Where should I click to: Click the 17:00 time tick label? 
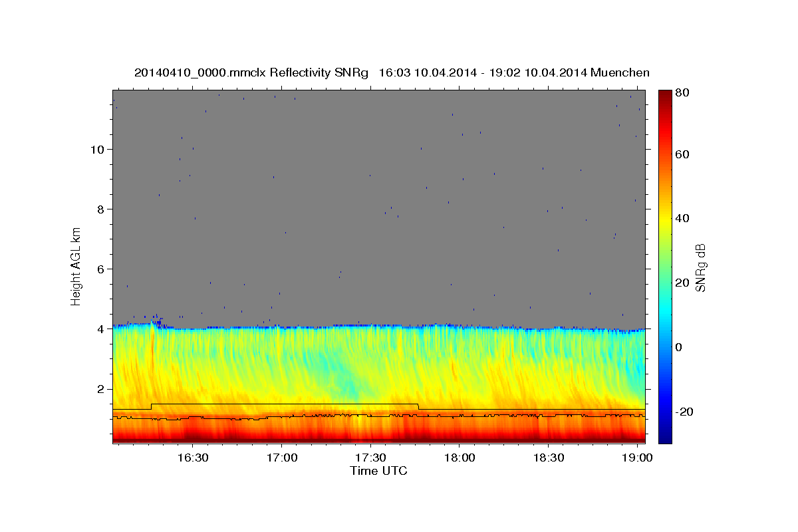pos(281,458)
